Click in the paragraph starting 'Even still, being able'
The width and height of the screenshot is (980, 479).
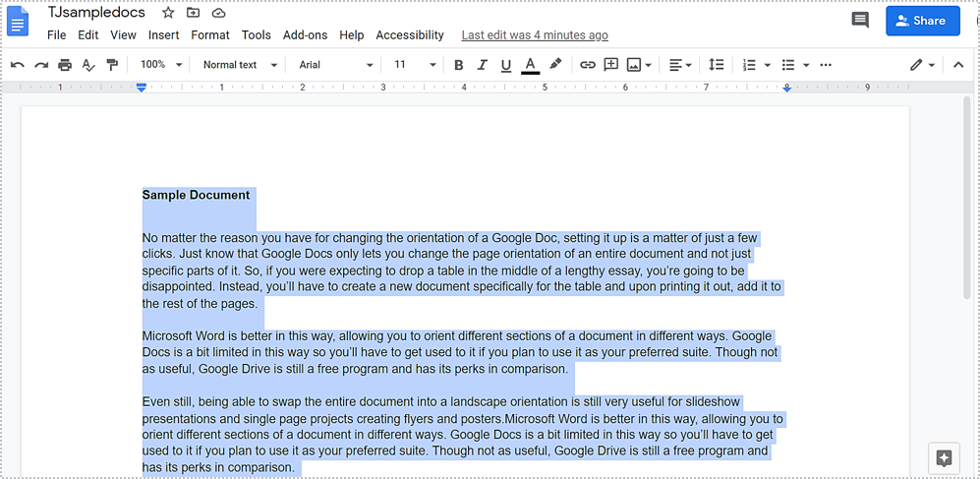coord(463,434)
